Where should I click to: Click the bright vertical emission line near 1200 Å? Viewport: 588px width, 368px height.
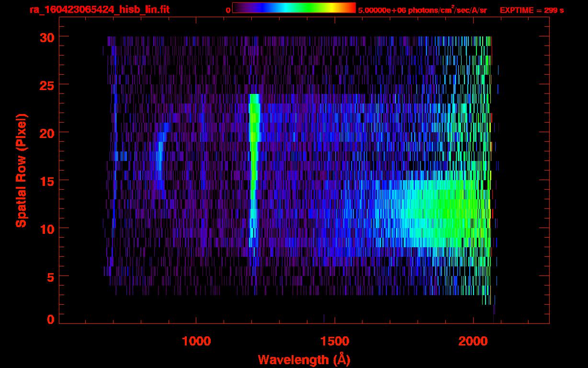(x=254, y=168)
